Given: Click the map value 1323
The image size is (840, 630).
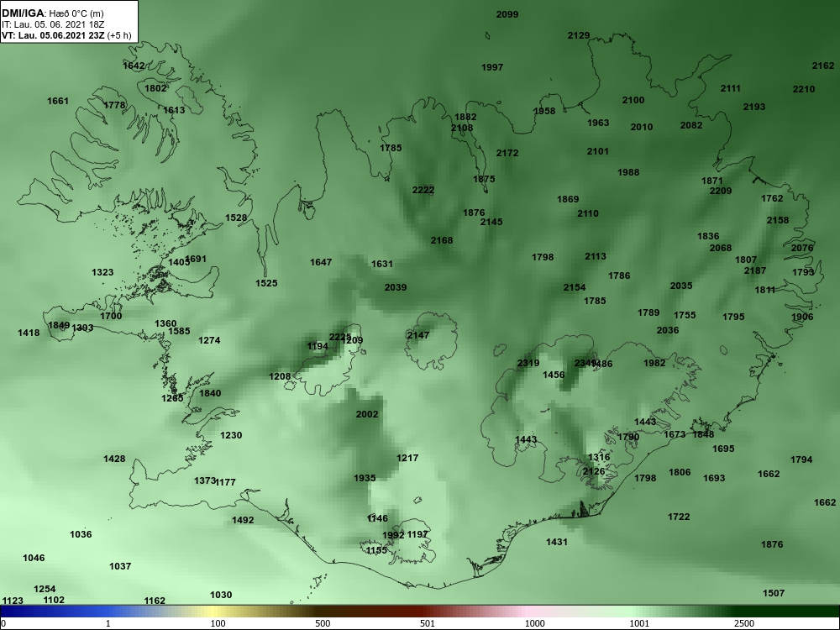Looking at the screenshot, I should pos(102,272).
